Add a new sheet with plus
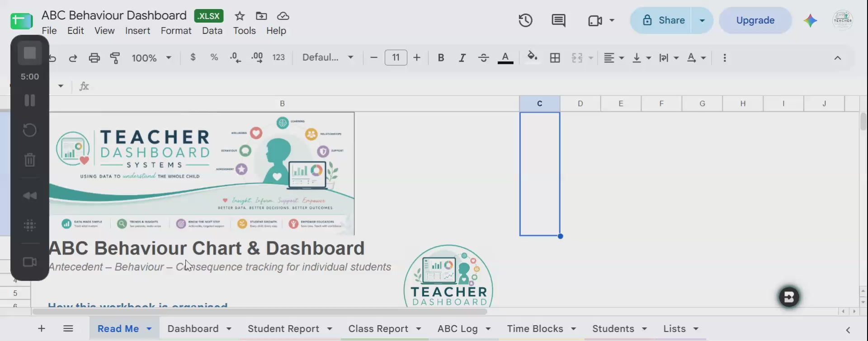Screen dimensions: 868x341 tap(42, 329)
